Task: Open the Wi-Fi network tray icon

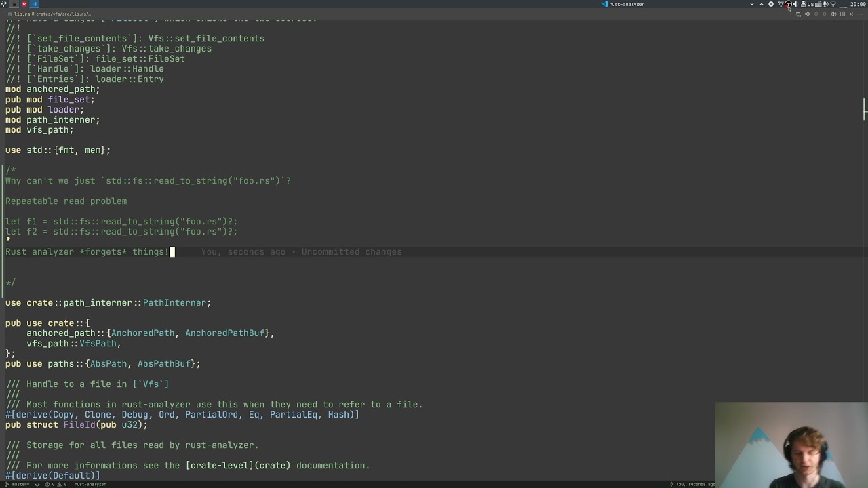Action: coord(833,4)
